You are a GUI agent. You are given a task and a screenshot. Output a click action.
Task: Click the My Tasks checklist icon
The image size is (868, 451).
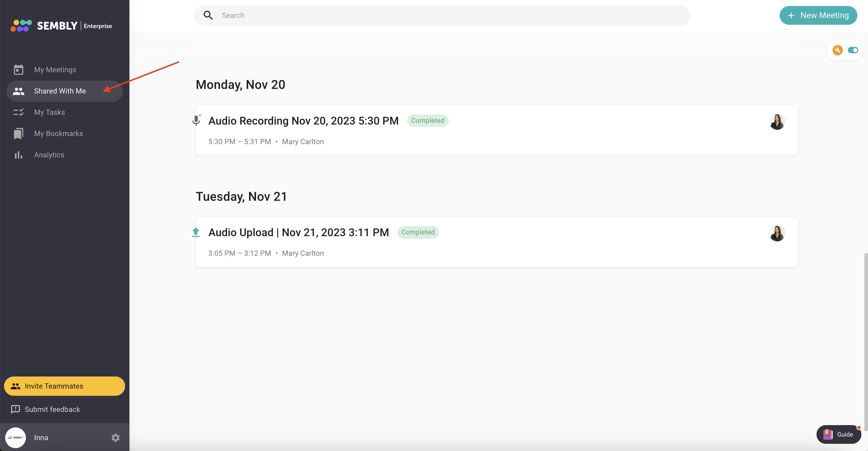[x=18, y=112]
